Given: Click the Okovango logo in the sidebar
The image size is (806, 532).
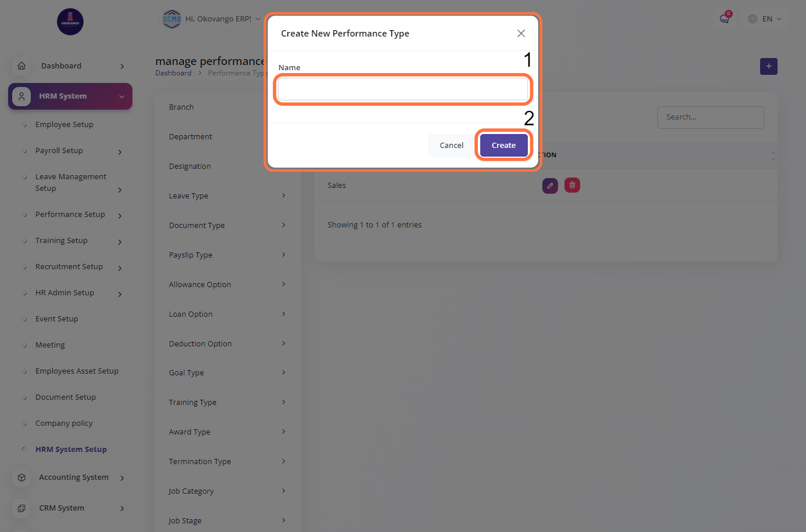Looking at the screenshot, I should (70, 22).
